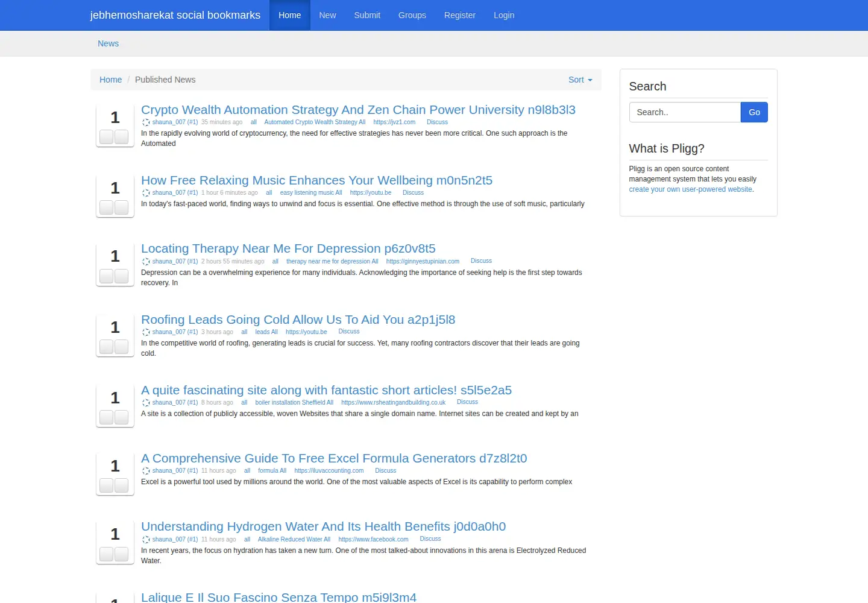This screenshot has height=603, width=868.
Task: Click the 'leads All' tag
Action: 266,332
